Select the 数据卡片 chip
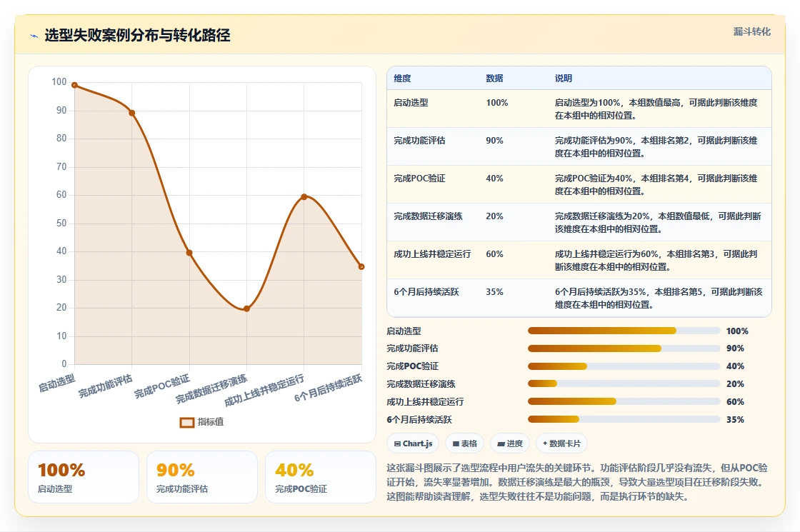 point(561,443)
